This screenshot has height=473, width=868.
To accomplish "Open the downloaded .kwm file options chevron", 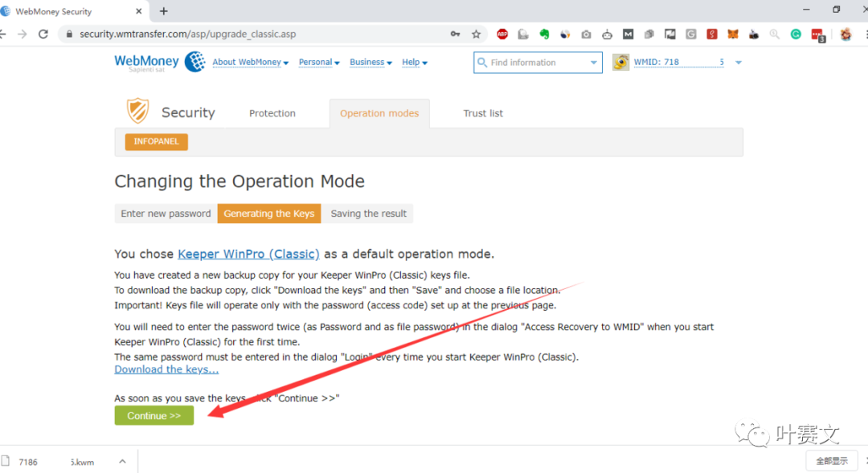I will (x=122, y=462).
